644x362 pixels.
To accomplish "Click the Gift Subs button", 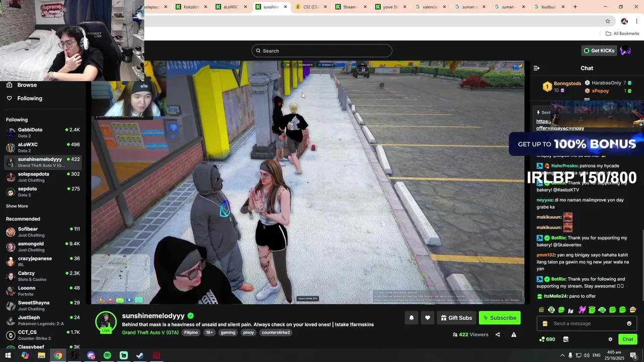I will (x=456, y=318).
